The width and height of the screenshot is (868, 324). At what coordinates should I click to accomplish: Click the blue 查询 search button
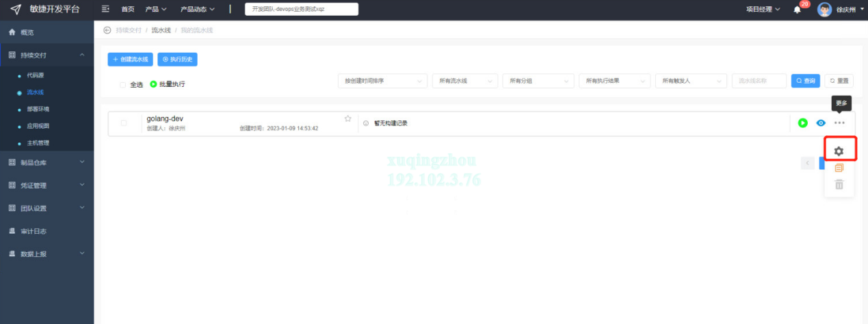806,81
